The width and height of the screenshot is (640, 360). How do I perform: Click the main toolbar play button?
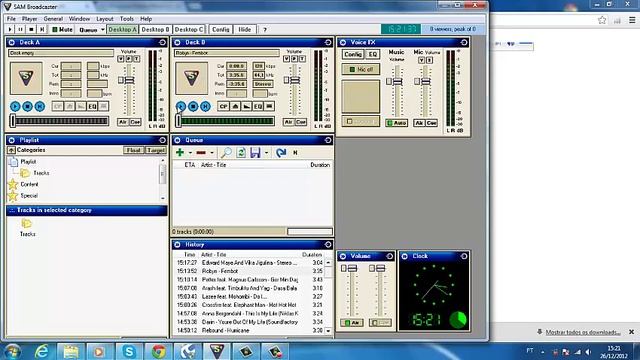click(10, 29)
